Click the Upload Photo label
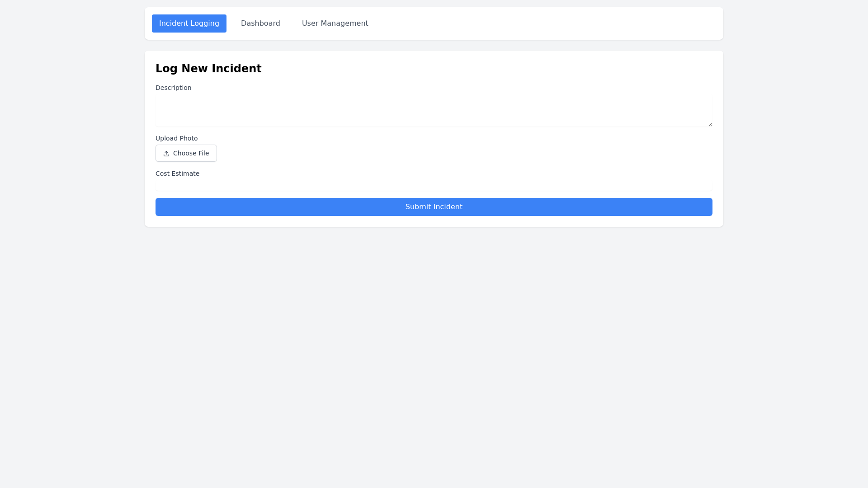The image size is (868, 488). point(176,138)
